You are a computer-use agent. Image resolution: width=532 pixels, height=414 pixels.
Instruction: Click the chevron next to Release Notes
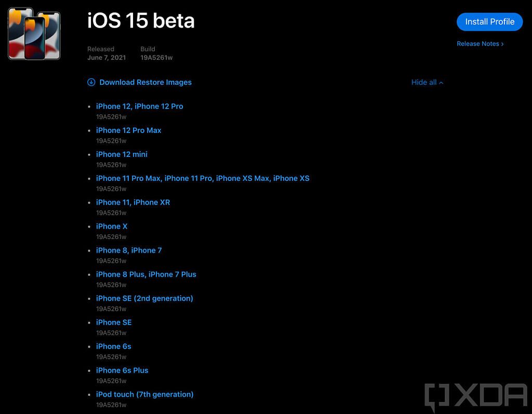tap(502, 44)
